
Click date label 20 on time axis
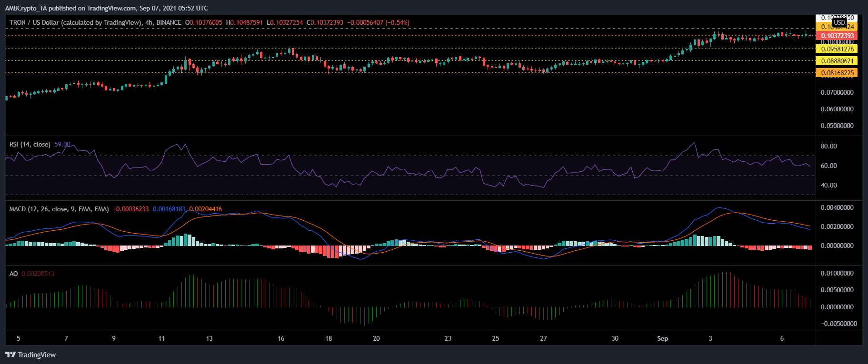pyautogui.click(x=376, y=338)
